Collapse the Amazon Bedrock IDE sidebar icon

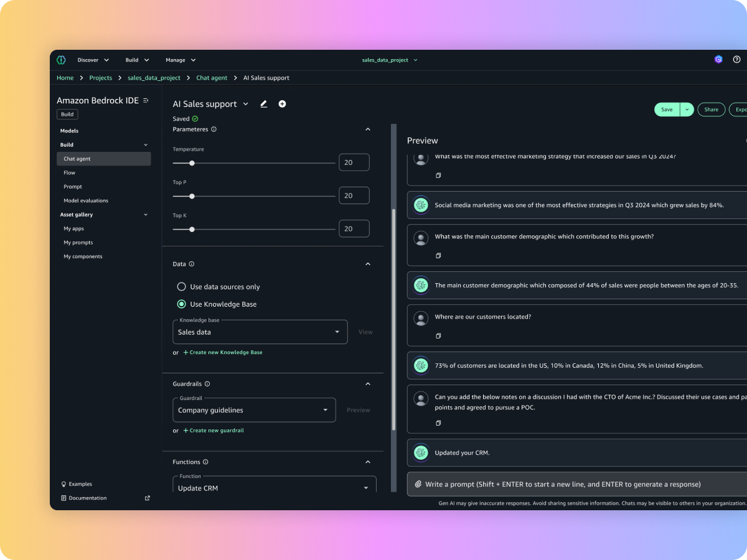click(x=146, y=100)
